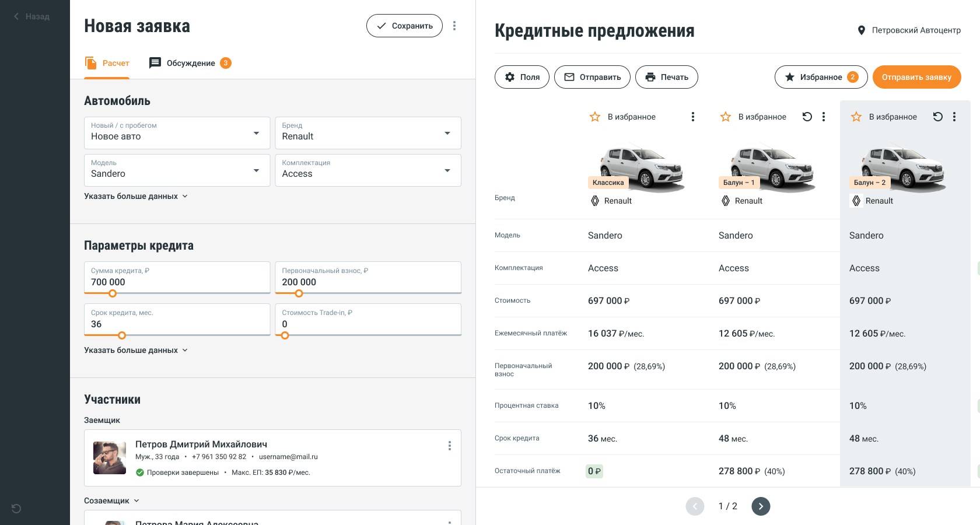Screen dimensions: 980x525
Task: Click the username@mail.ru email text
Action: pyautogui.click(x=288, y=457)
